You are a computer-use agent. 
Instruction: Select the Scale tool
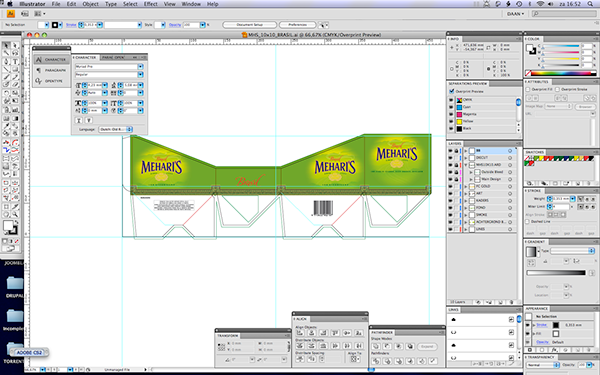click(15, 93)
